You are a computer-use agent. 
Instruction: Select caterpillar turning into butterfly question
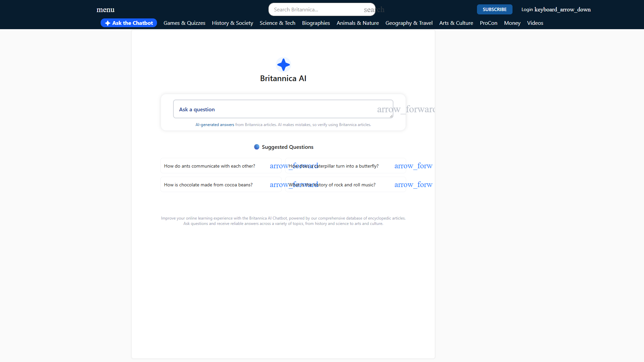coord(345,166)
